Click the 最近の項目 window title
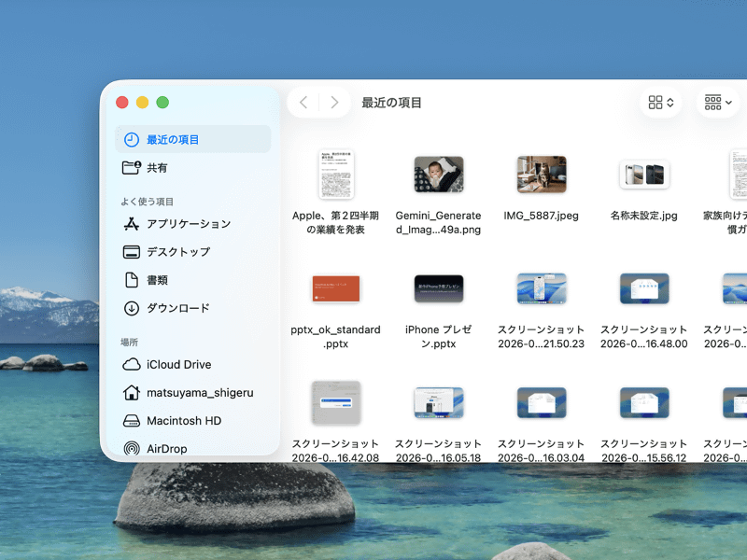The width and height of the screenshot is (747, 560). click(x=391, y=103)
